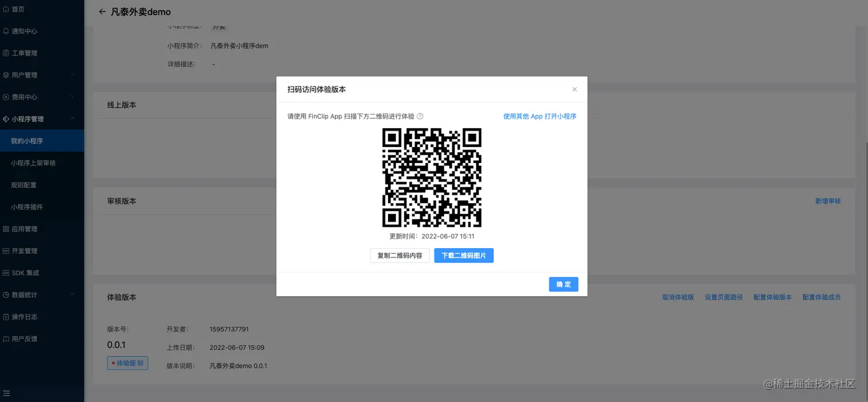The height and width of the screenshot is (402, 868).
Task: Select 规则配置 submenu item
Action: click(42, 185)
